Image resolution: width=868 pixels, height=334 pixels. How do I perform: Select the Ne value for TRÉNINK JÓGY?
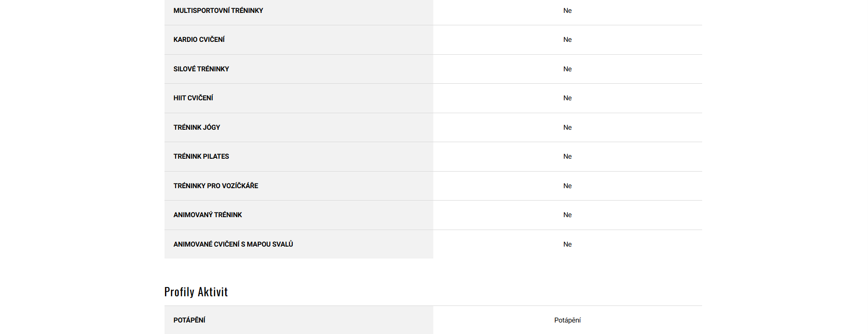(x=567, y=127)
